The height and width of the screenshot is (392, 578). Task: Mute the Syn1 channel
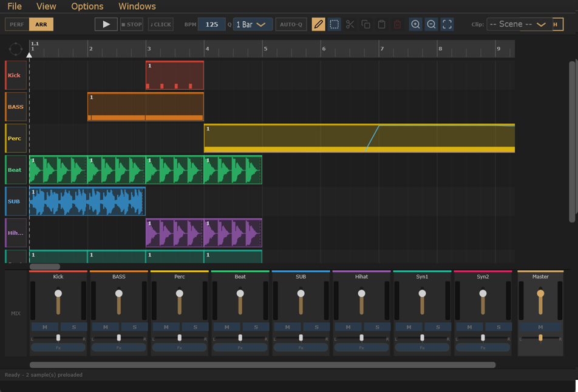[409, 327]
